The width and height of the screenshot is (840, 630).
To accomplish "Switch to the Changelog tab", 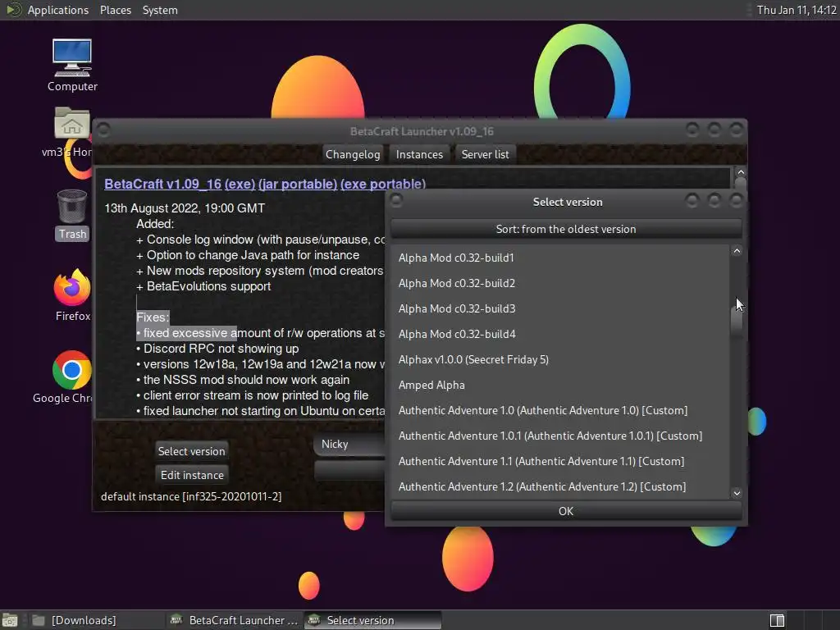I will 353,154.
